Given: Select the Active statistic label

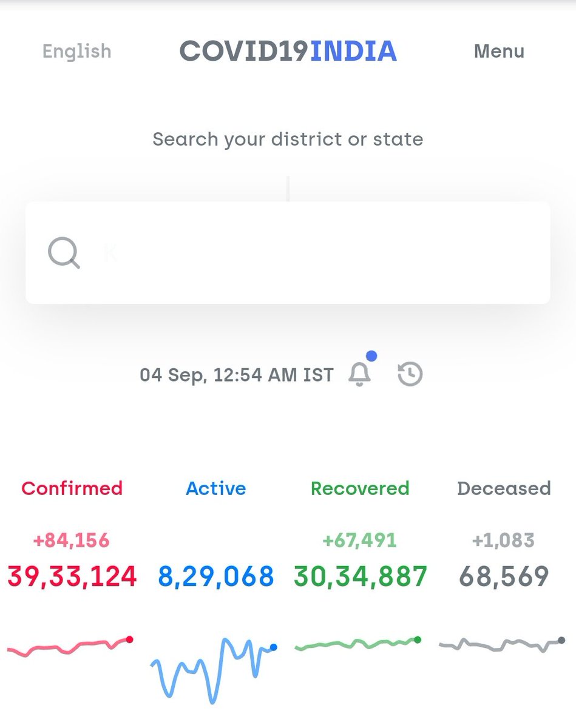Looking at the screenshot, I should coord(216,488).
